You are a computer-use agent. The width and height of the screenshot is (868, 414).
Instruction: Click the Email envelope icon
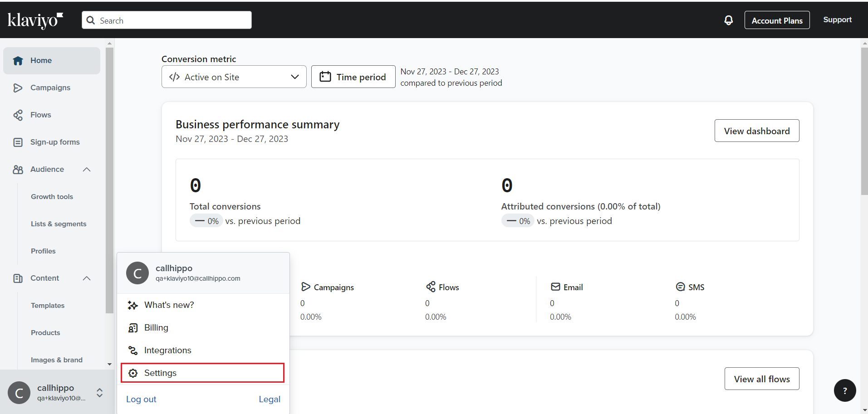pos(555,287)
